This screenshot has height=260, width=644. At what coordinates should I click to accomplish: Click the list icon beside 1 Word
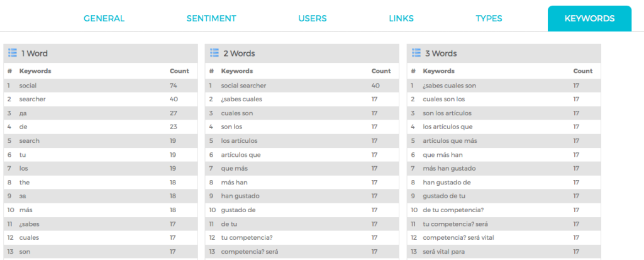point(13,53)
